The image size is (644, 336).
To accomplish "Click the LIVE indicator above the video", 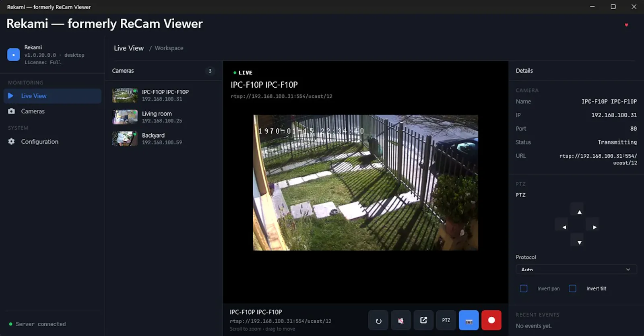I will pyautogui.click(x=243, y=73).
